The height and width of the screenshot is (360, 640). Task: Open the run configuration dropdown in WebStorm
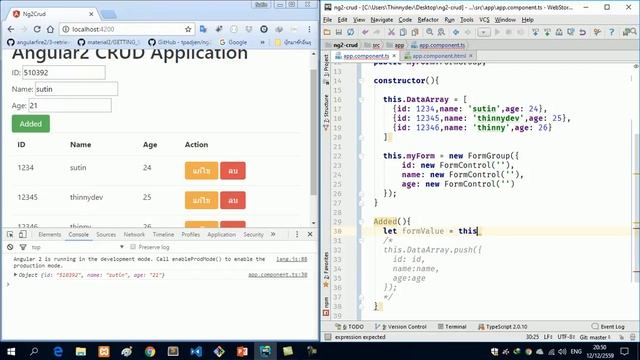[x=484, y=32]
